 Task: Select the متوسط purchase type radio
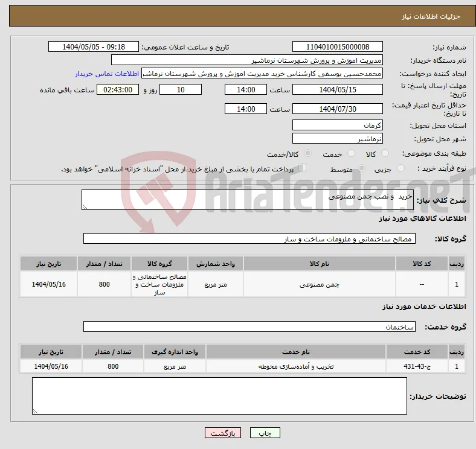(x=361, y=168)
